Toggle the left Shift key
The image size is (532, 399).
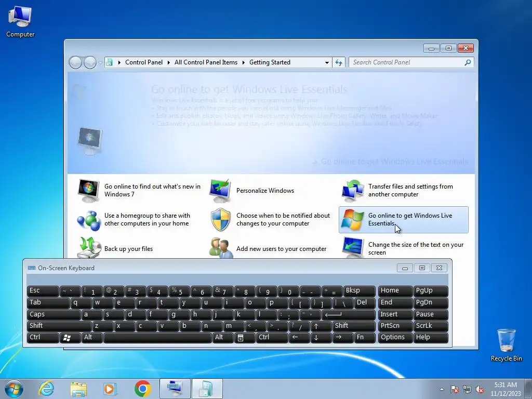pyautogui.click(x=59, y=326)
